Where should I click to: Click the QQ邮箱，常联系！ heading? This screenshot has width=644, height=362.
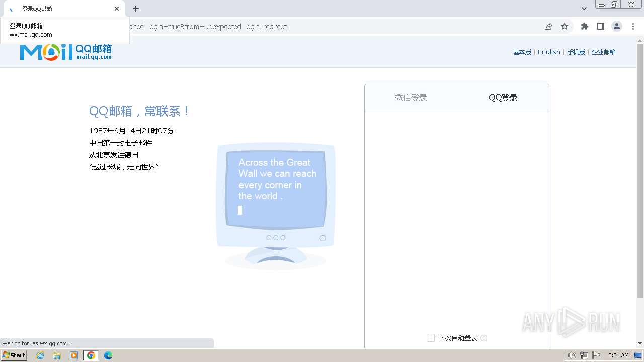pos(139,111)
